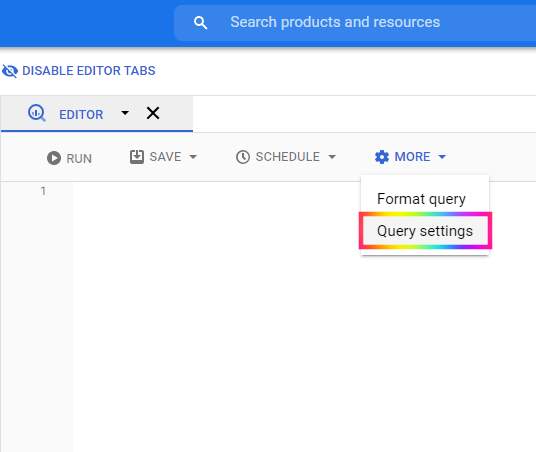Open Query settings from the More menu

[425, 231]
